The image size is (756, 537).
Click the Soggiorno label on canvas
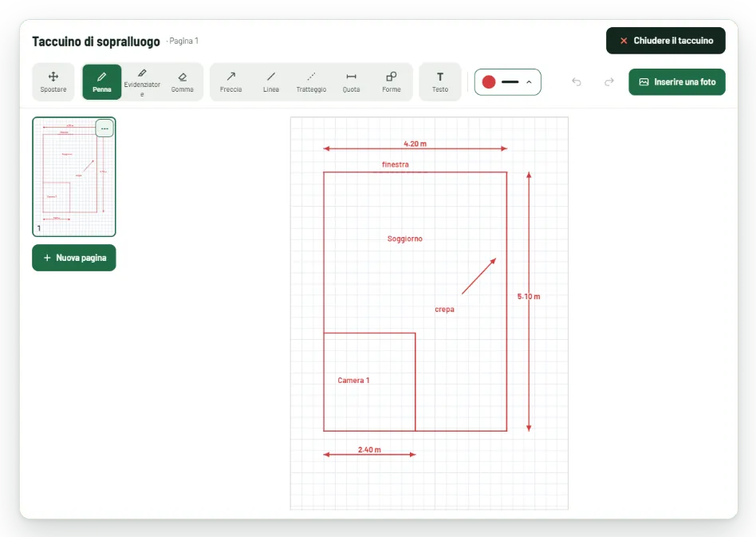[405, 239]
